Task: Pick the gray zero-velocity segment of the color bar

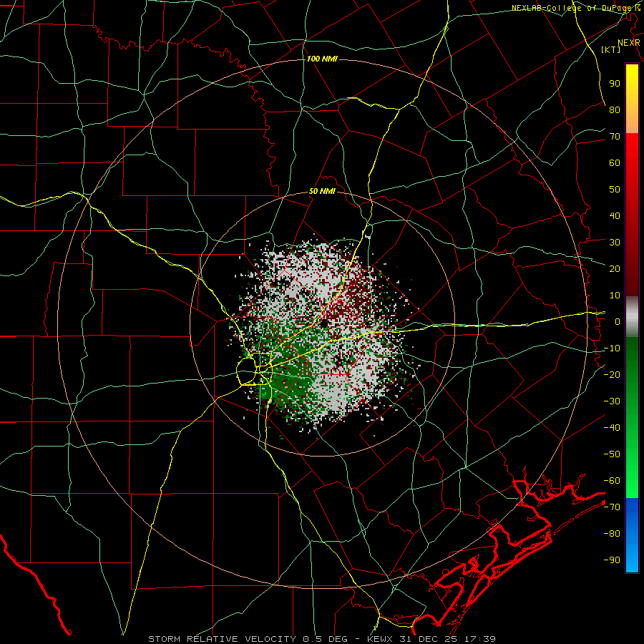Action: coord(632,317)
